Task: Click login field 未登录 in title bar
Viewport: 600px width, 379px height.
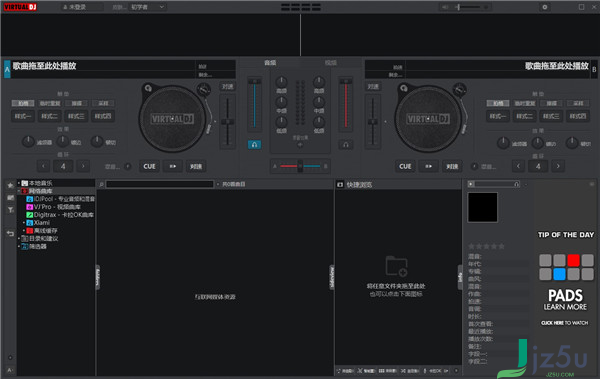Action: [82, 7]
